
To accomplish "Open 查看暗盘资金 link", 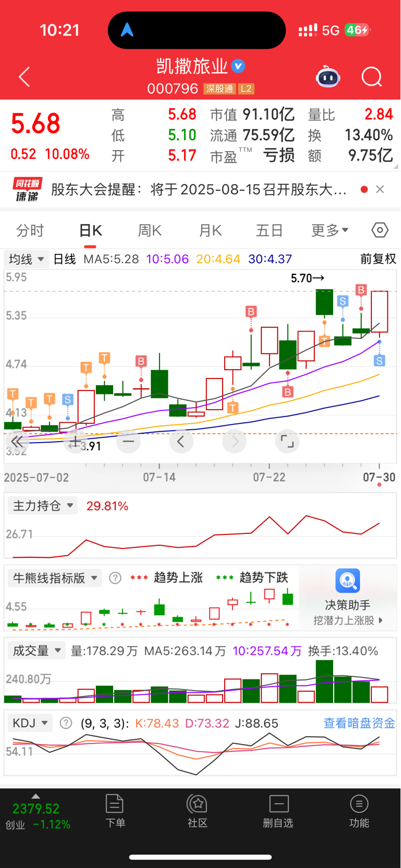I will (359, 723).
